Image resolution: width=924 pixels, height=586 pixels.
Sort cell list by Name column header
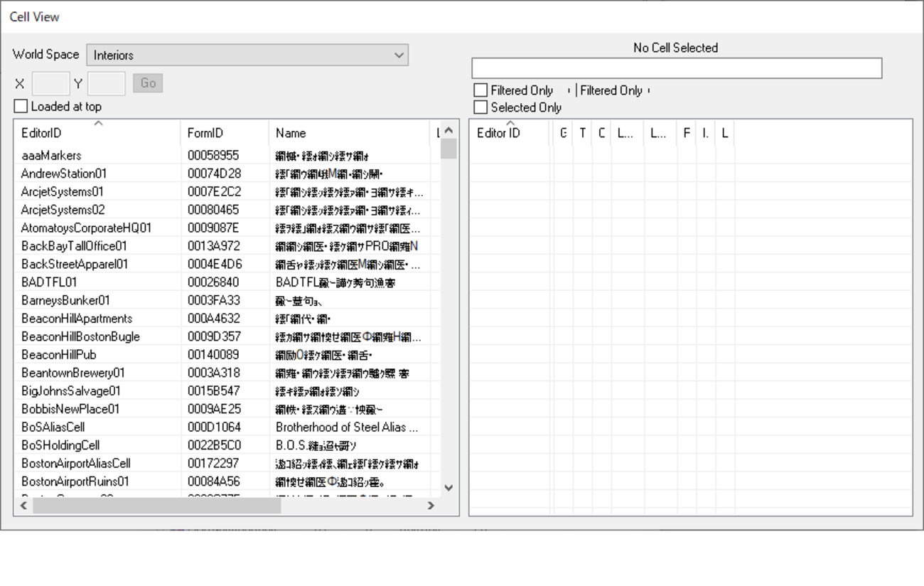click(349, 133)
